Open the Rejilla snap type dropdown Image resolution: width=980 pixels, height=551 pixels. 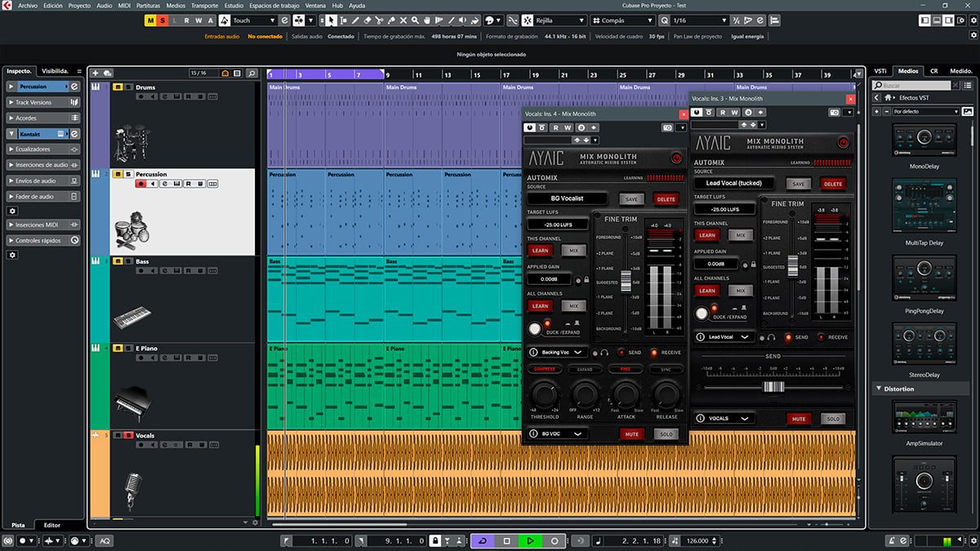click(559, 20)
